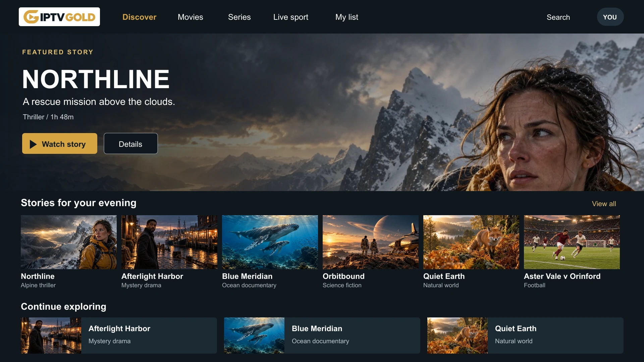Select the Northline alpine thriller thumbnail

coord(69,242)
